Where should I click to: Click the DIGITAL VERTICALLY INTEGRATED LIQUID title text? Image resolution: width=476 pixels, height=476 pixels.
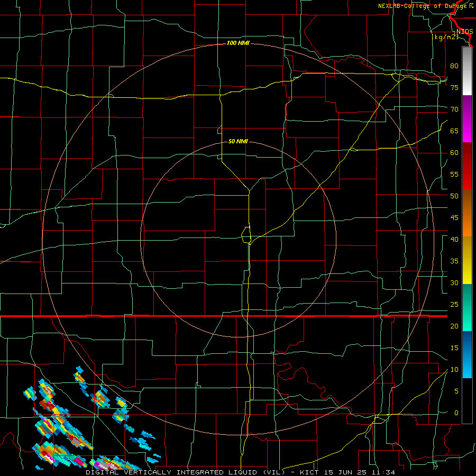click(185, 472)
